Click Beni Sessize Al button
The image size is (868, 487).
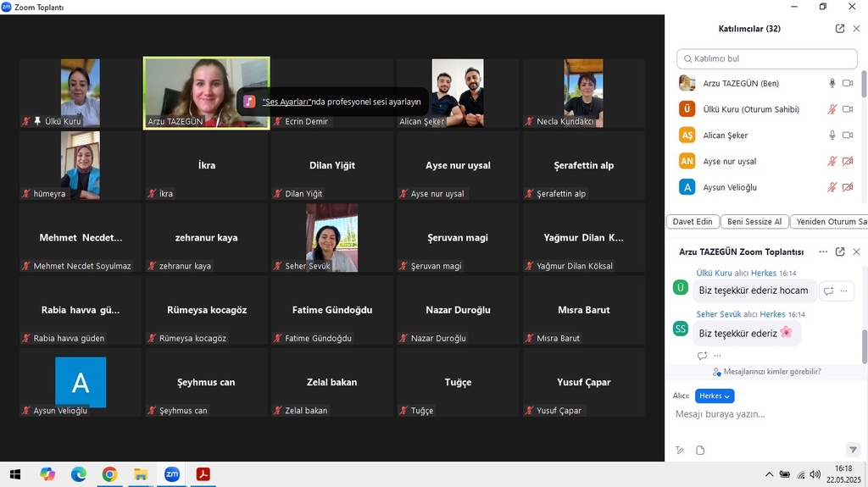pos(753,222)
